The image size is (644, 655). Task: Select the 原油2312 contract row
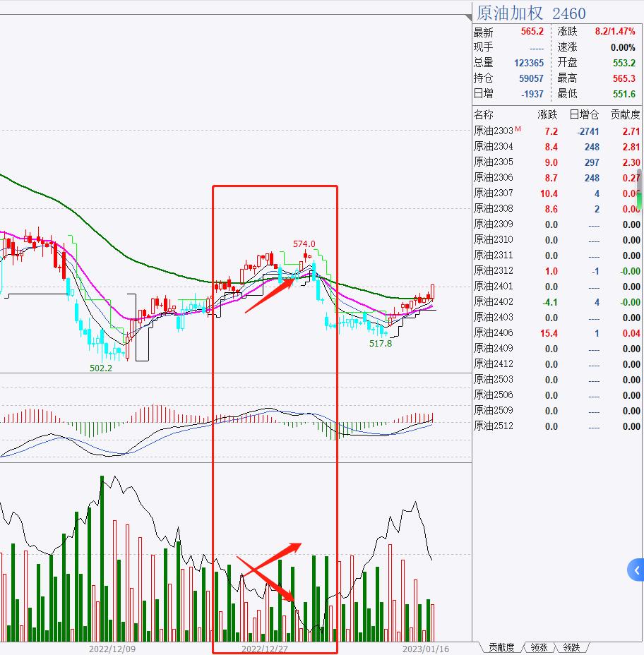tap(556, 271)
